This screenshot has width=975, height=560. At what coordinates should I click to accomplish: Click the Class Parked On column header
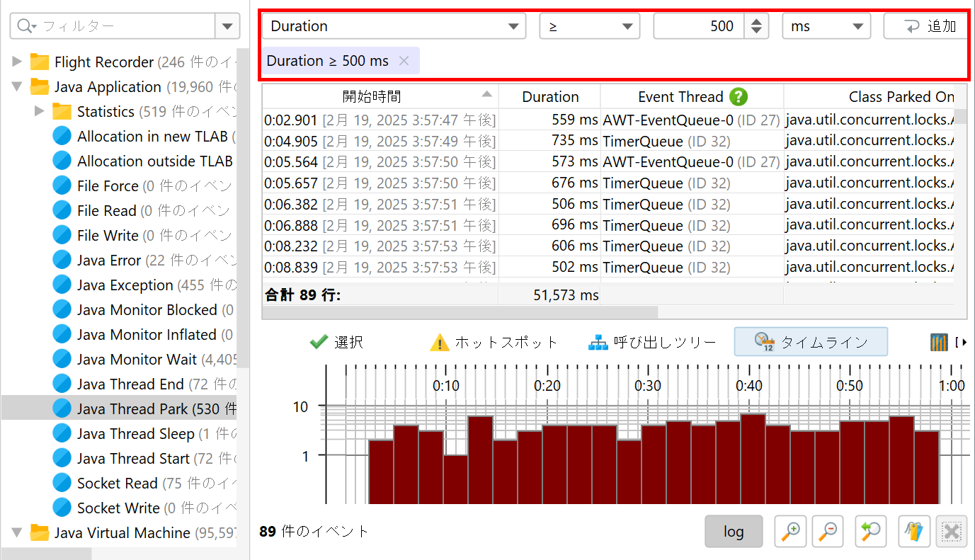point(875,97)
